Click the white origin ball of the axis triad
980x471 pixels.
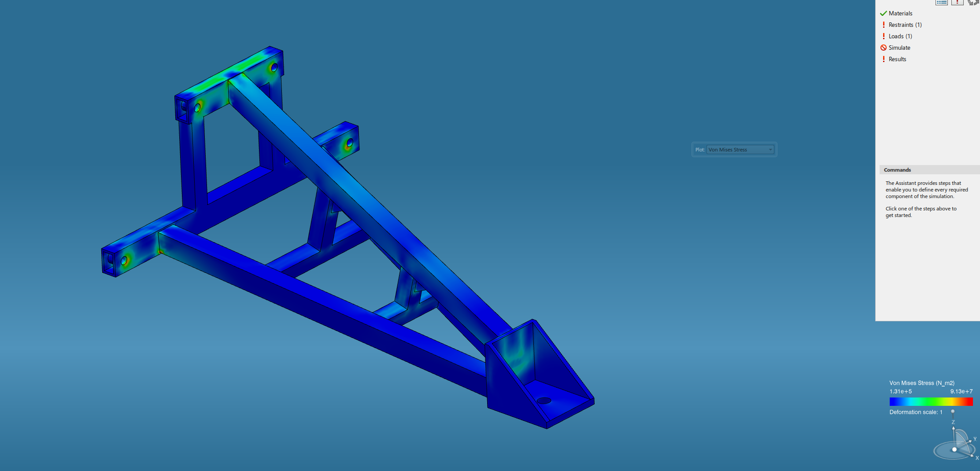[x=954, y=449]
